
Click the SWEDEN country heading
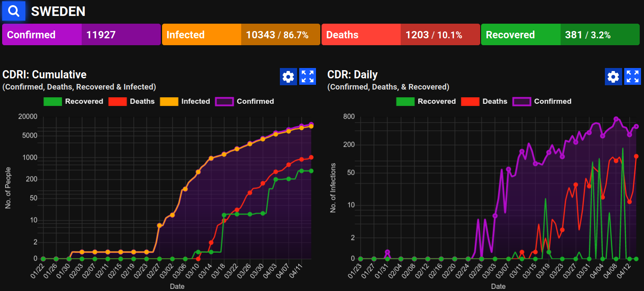pyautogui.click(x=58, y=12)
